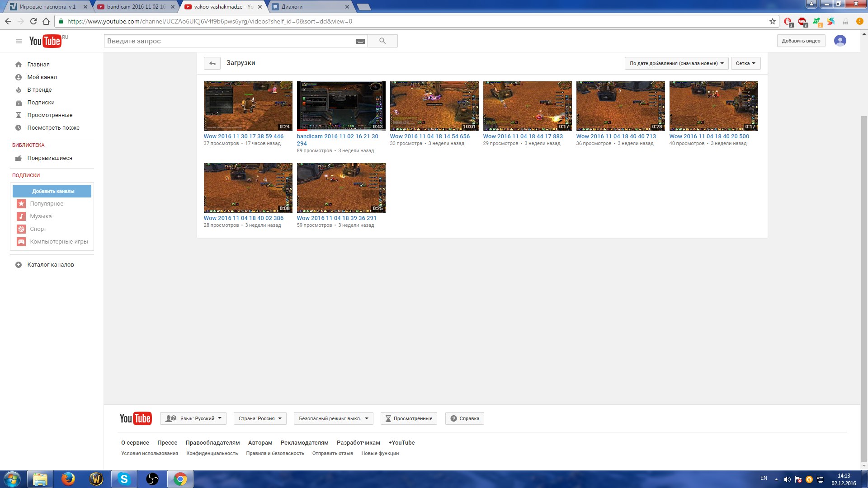868x488 pixels.
Task: Open thumbnail of bandicam 2016 11 02 video
Action: point(341,106)
